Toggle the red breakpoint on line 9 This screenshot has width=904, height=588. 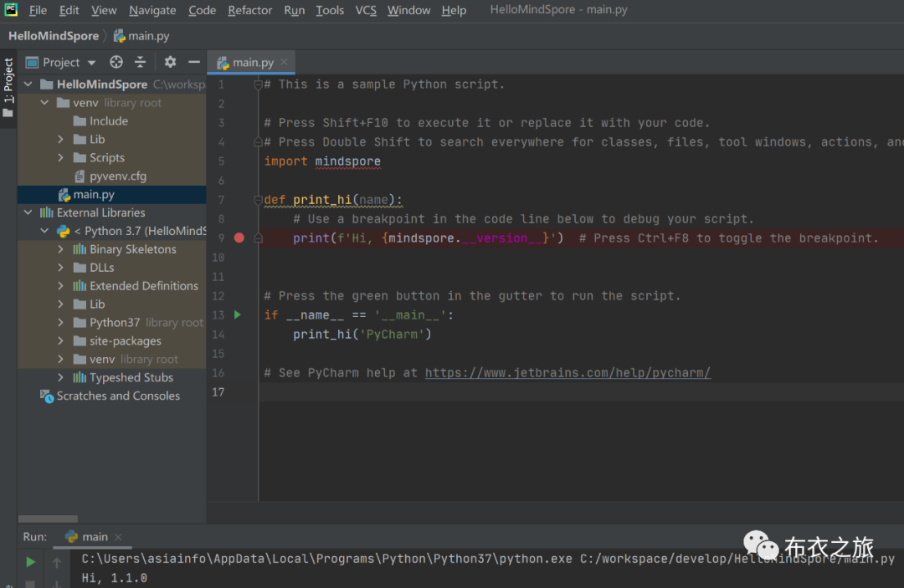239,238
